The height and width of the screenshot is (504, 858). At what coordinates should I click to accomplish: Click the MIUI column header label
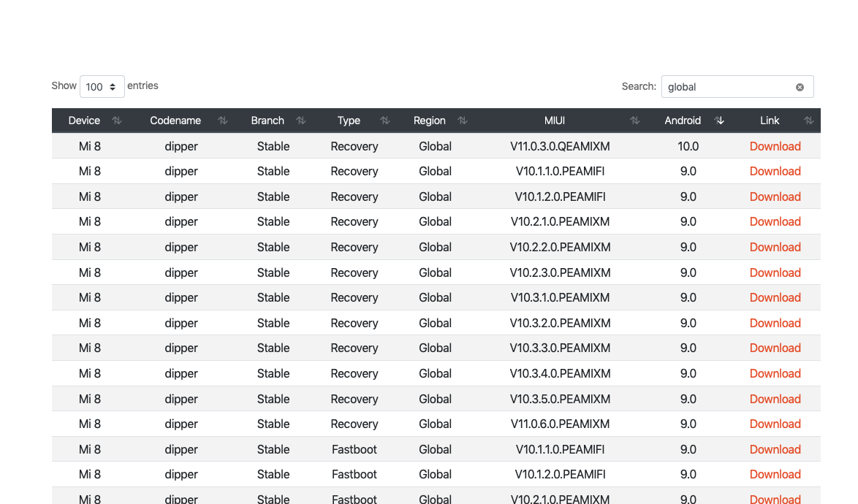coord(554,121)
